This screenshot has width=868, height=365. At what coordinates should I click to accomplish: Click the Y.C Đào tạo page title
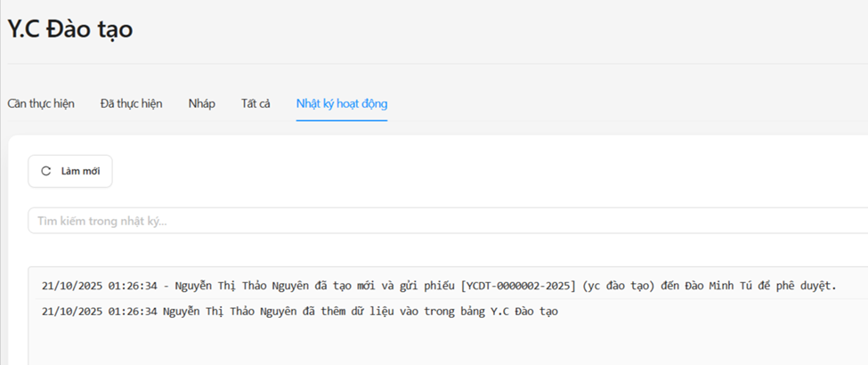coord(70,28)
